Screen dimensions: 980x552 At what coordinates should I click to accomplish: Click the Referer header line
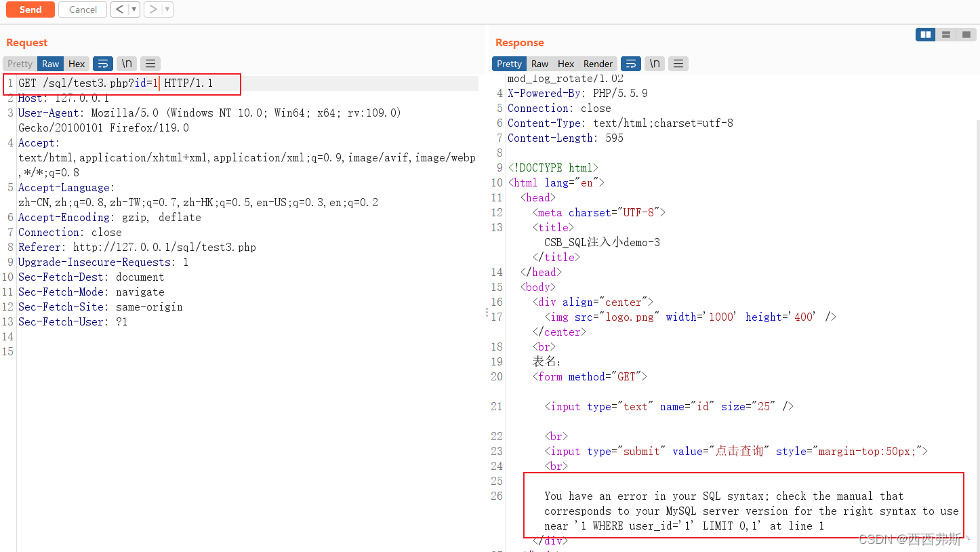[x=137, y=248]
